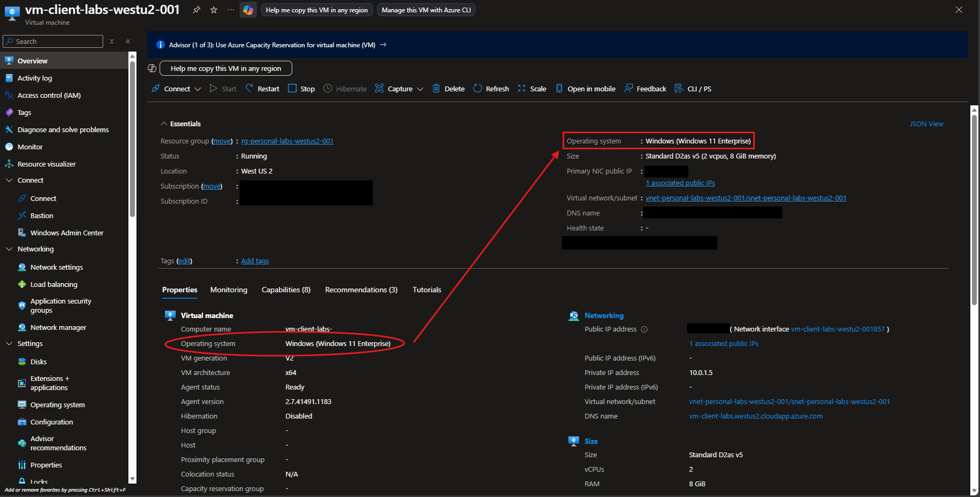This screenshot has width=980, height=497.
Task: Open the Connect dropdown menu
Action: [198, 88]
